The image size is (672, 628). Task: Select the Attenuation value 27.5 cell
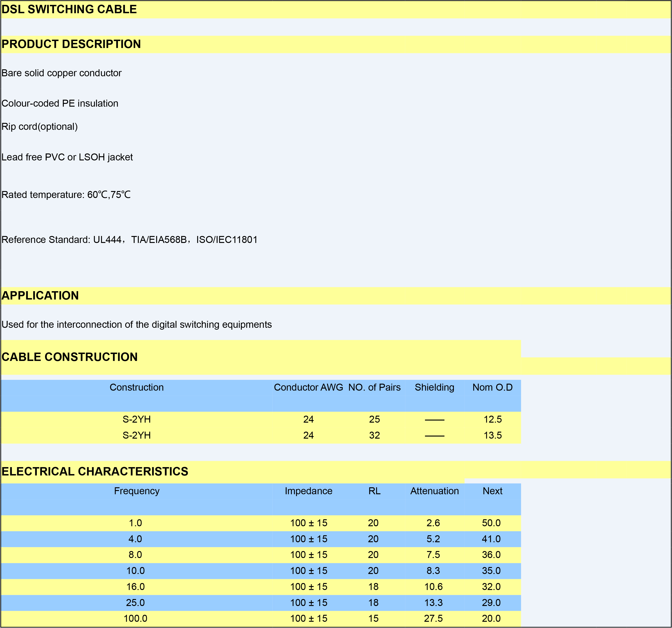433,618
